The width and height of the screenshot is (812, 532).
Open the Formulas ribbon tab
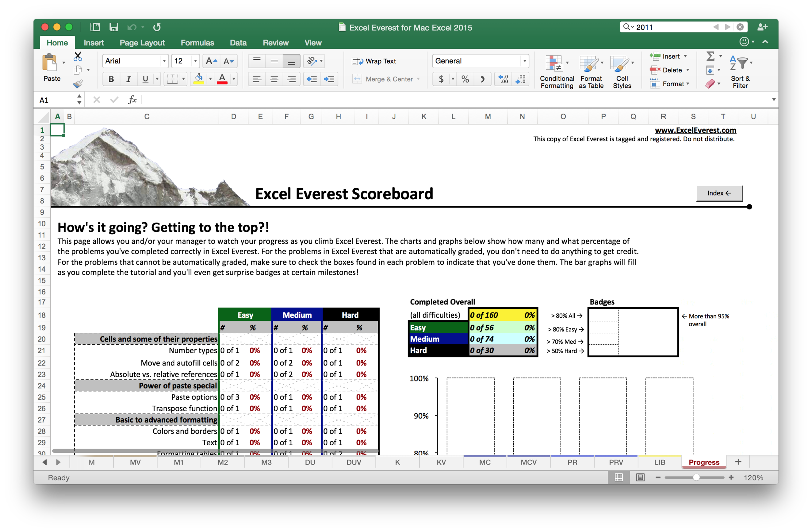coord(197,43)
